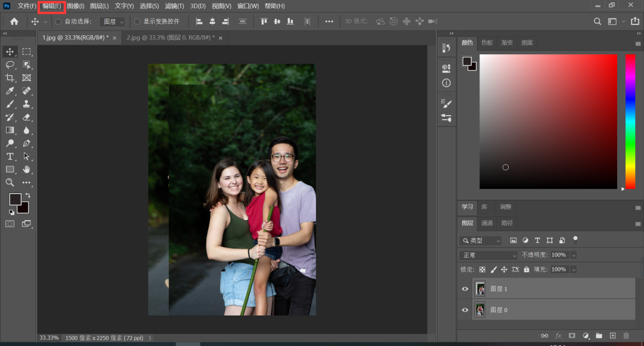Select the Eyedropper tool
Viewport: 644px width, 346px height.
(x=10, y=91)
